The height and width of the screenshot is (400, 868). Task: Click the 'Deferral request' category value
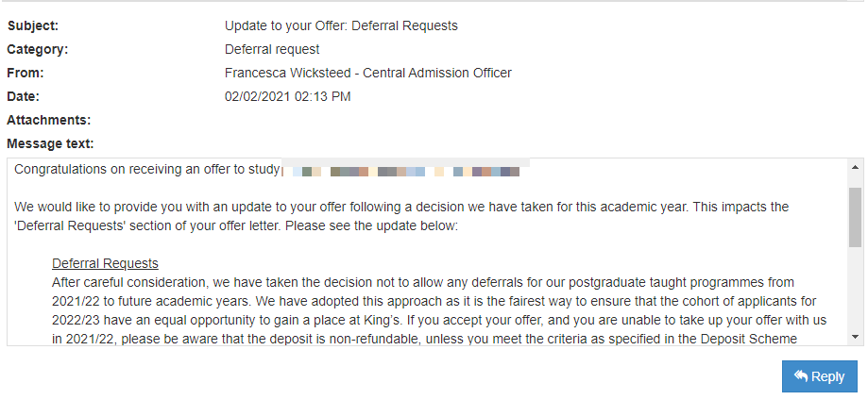272,49
